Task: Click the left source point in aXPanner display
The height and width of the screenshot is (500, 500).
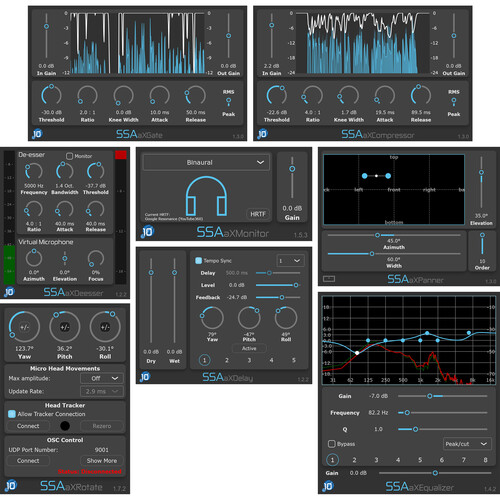Action: [x=365, y=176]
